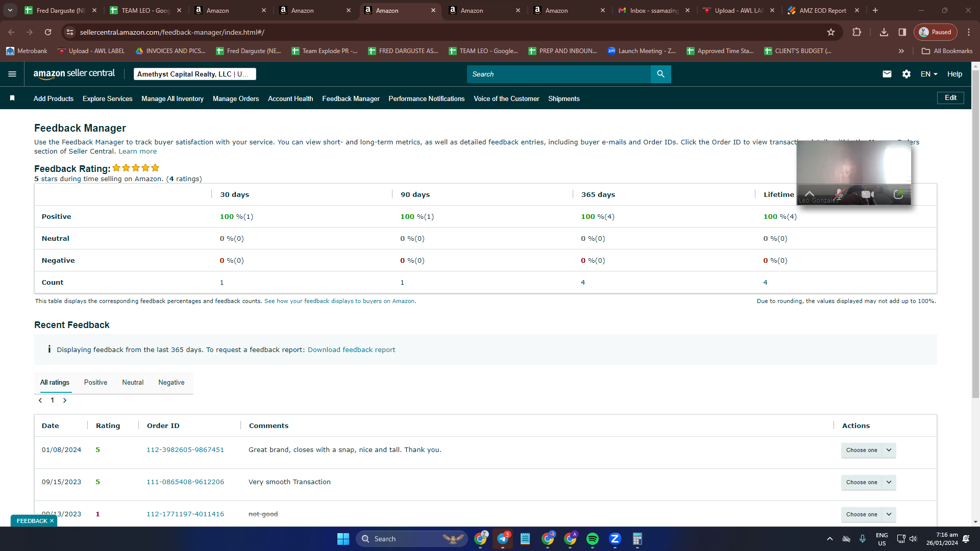The height and width of the screenshot is (551, 980).
Task: Show more bookmarks with the chevron
Action: pyautogui.click(x=901, y=51)
